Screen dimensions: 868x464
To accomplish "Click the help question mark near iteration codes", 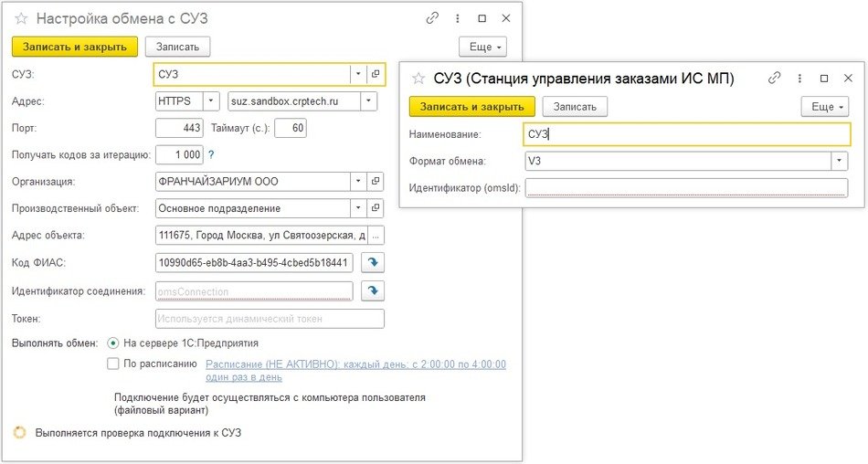I will click(x=211, y=155).
